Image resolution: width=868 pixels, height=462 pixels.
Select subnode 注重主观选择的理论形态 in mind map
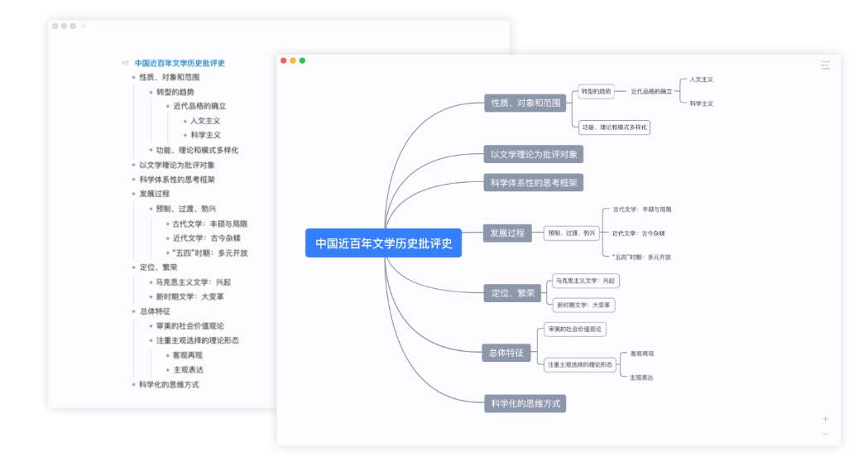[x=579, y=364]
